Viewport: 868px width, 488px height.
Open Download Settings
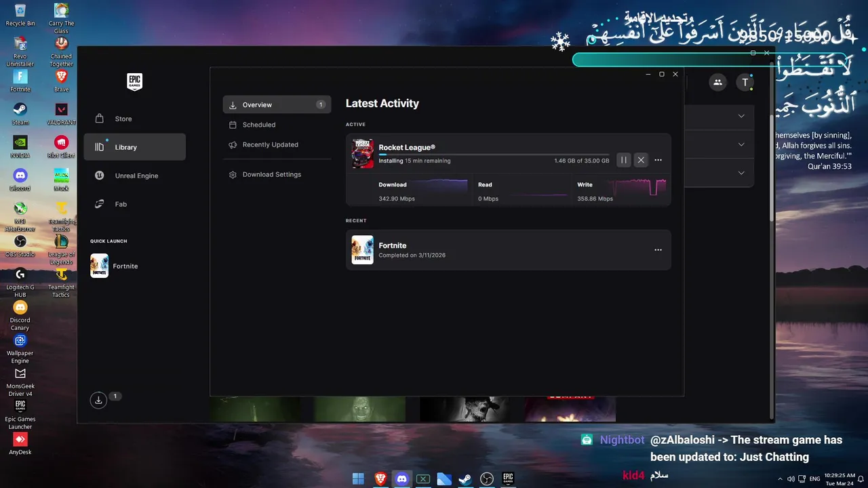277,174
